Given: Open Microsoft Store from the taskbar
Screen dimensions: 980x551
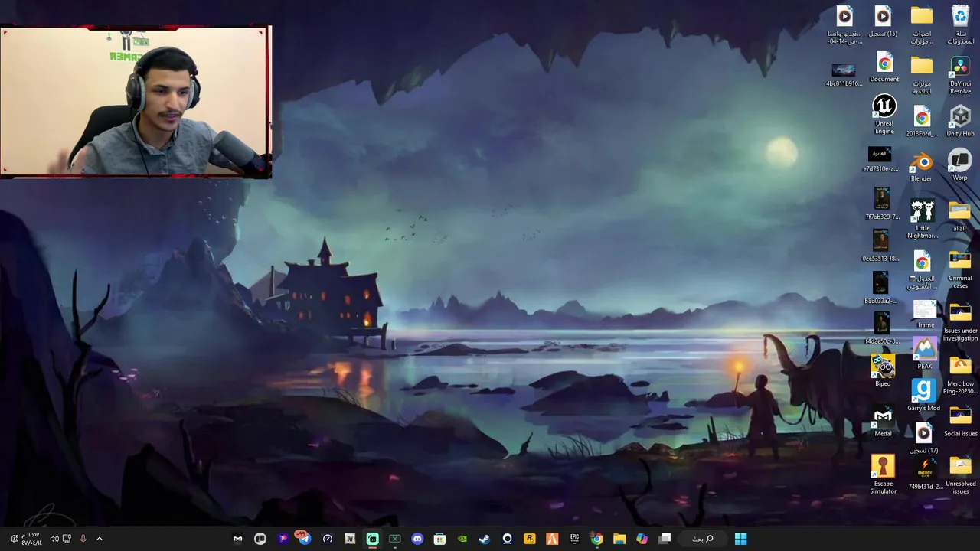Looking at the screenshot, I should click(x=439, y=539).
